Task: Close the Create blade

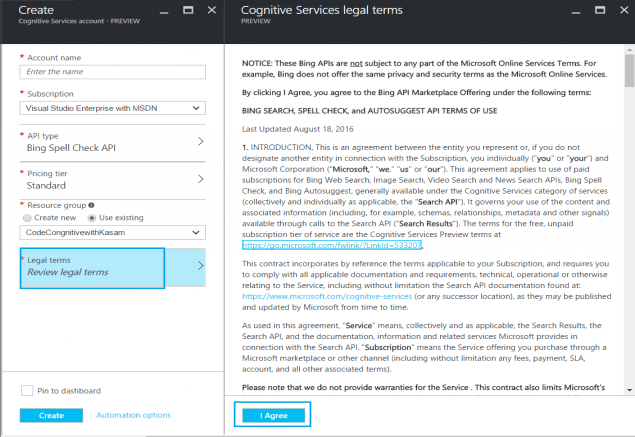Action: click(211, 10)
